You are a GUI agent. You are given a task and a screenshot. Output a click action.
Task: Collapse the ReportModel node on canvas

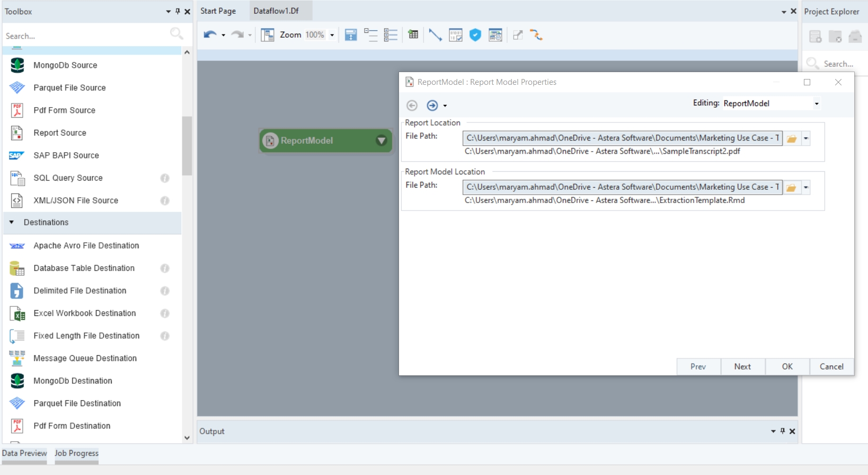click(x=381, y=140)
